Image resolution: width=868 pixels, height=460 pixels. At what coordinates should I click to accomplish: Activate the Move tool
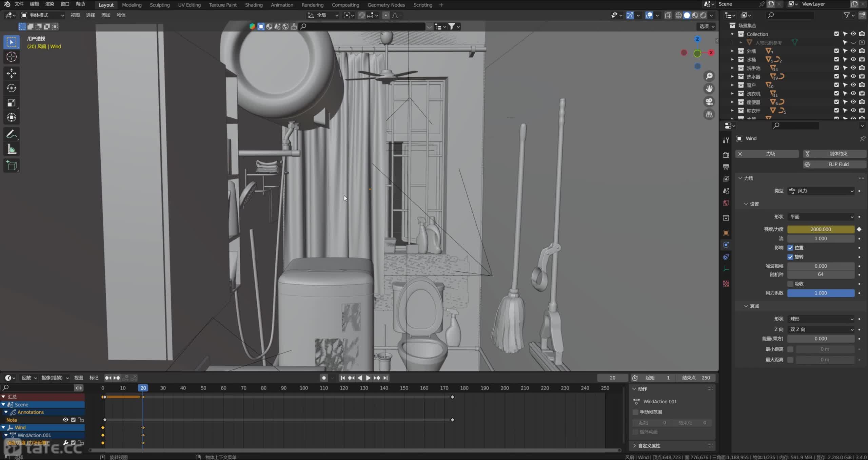[x=12, y=73]
